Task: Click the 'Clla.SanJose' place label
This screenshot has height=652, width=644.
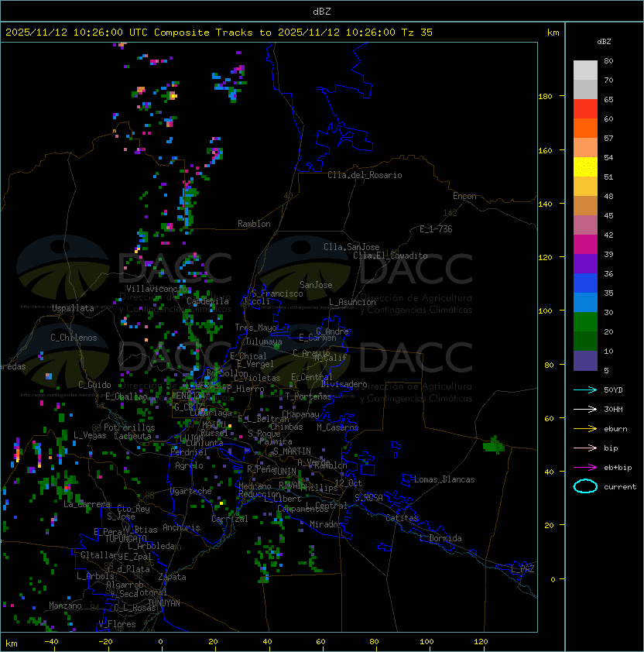Action: (x=351, y=247)
